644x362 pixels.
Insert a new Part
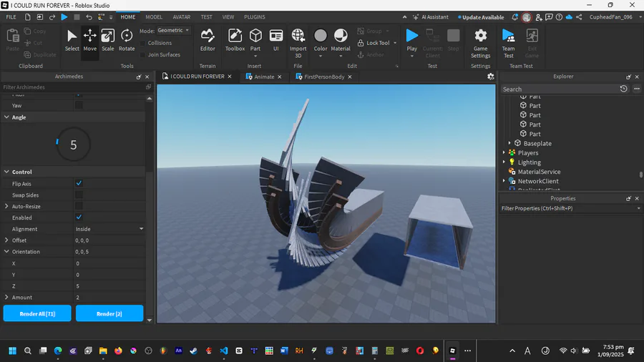[x=255, y=40]
